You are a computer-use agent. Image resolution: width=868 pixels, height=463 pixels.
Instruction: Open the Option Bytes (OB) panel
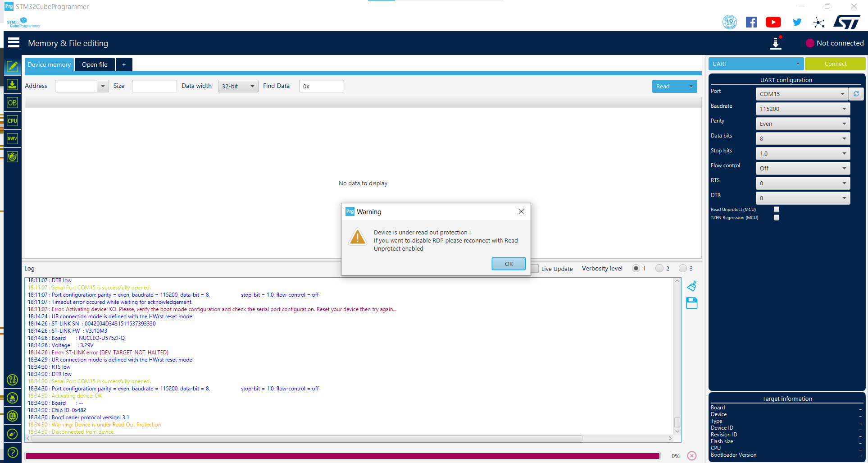(13, 102)
